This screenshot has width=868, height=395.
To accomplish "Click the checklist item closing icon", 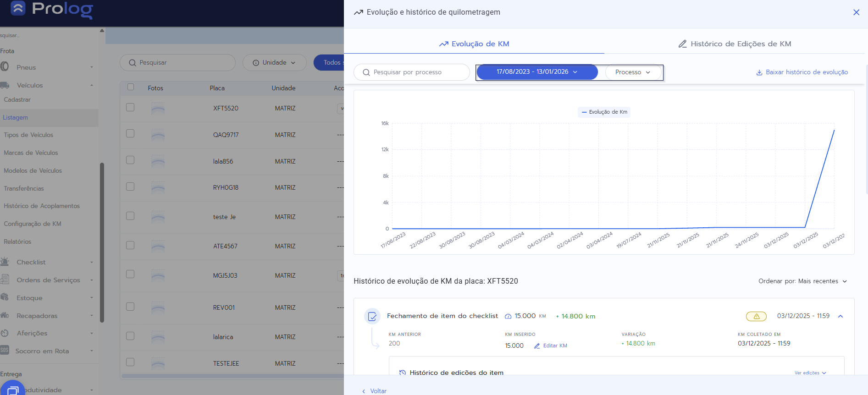I will tap(372, 316).
